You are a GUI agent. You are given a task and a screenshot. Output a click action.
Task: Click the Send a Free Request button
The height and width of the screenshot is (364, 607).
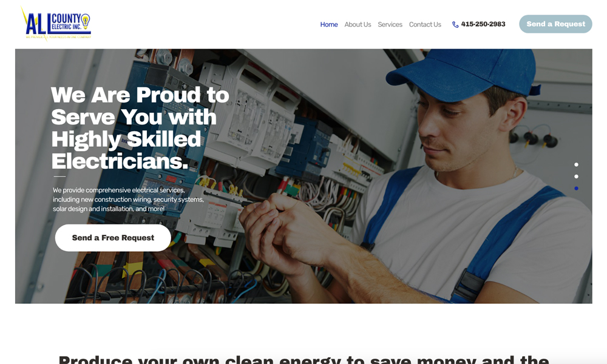pos(113,237)
